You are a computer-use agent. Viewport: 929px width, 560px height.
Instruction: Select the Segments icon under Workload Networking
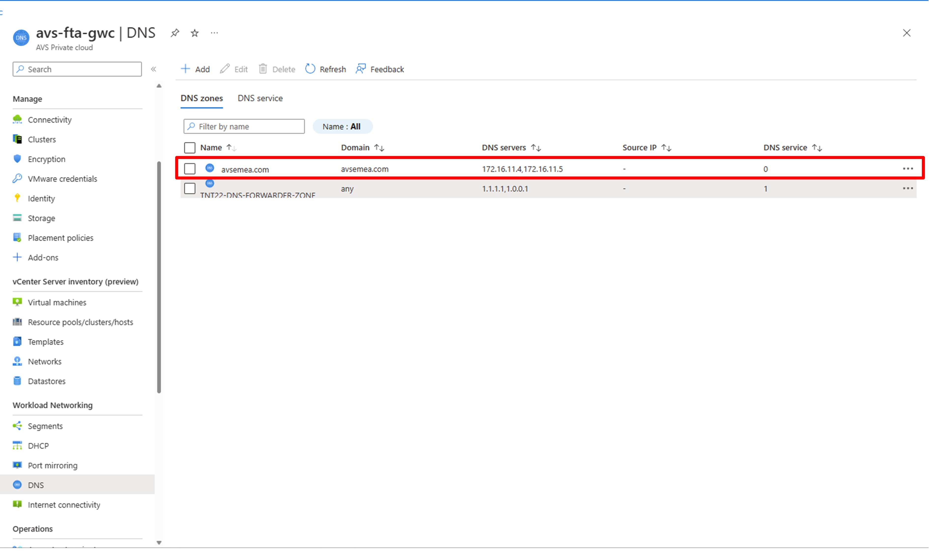[17, 426]
